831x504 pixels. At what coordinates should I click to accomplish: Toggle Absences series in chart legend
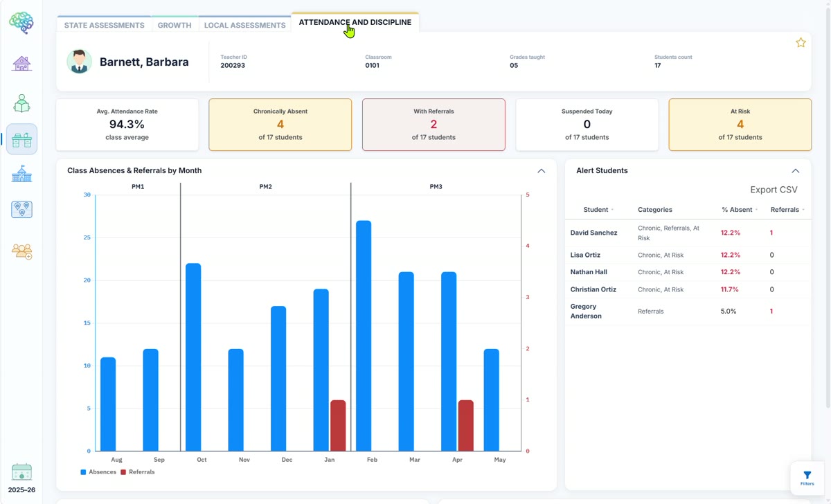point(98,472)
